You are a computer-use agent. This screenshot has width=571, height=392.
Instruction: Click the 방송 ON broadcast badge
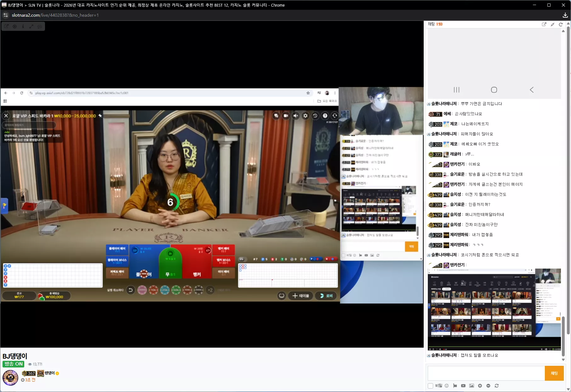(x=14, y=364)
